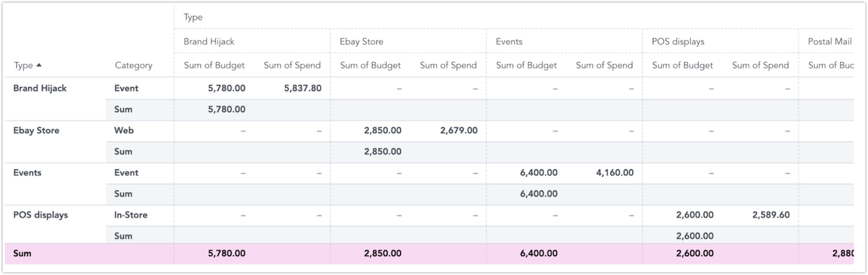Screen dimensions: 868x275
Task: Click the POS displays column group header
Action: pos(678,42)
